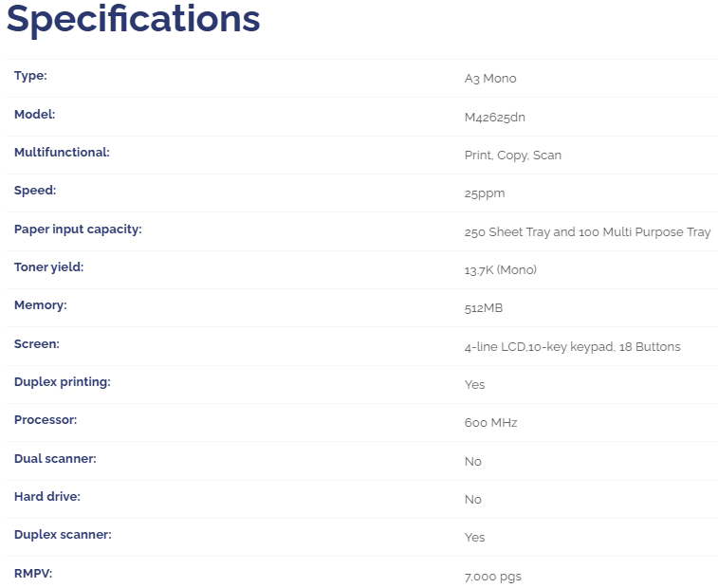This screenshot has width=718, height=588.
Task: Select the A3 Mono value
Action: click(490, 79)
